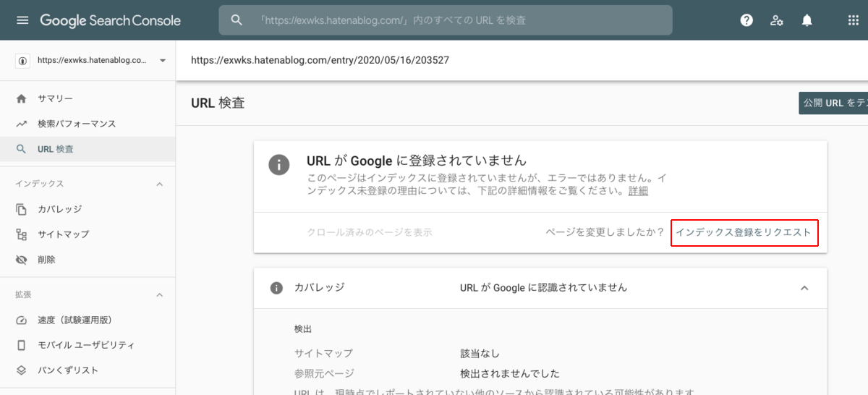The height and width of the screenshot is (395, 868).
Task: Click the sitemap tree icon
Action: pyautogui.click(x=22, y=234)
